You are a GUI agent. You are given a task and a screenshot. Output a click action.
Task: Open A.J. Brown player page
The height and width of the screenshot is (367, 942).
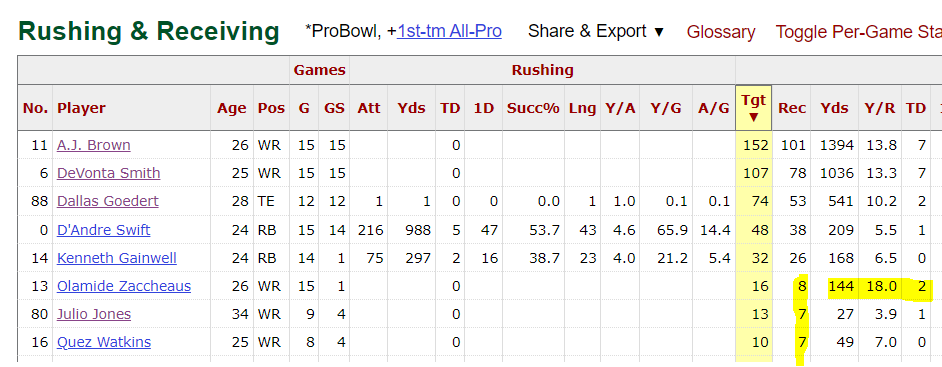click(x=94, y=145)
